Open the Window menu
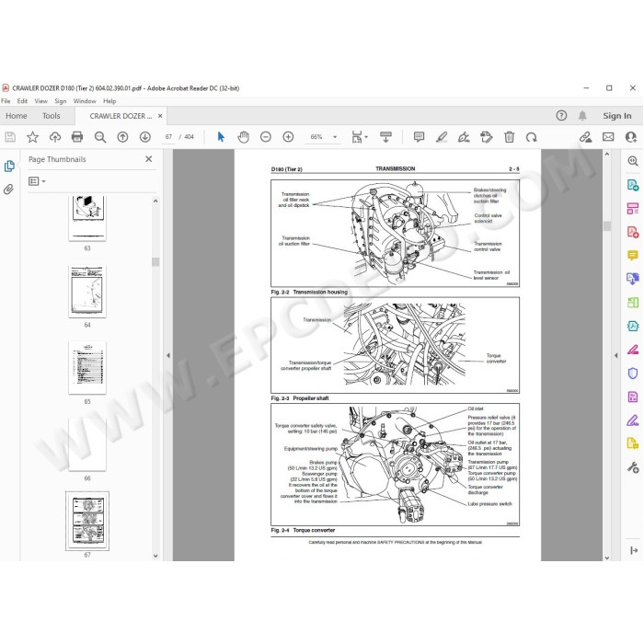 tap(85, 101)
